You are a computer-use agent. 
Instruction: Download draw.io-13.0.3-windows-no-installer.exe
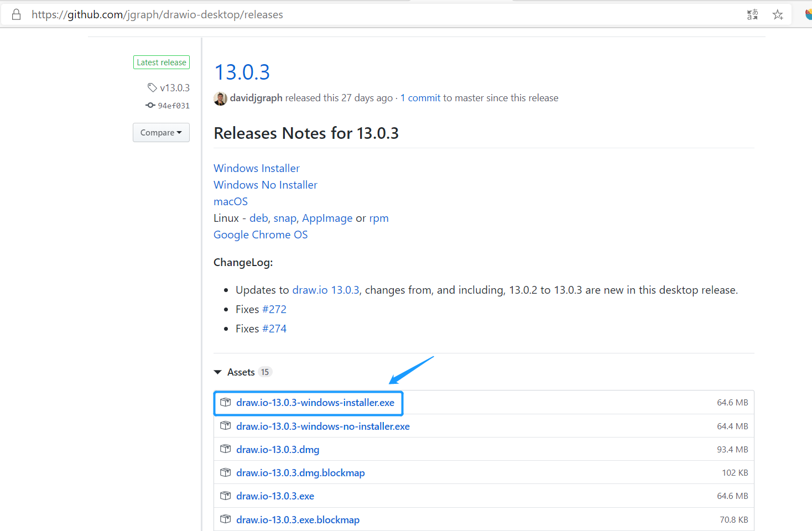(x=323, y=426)
